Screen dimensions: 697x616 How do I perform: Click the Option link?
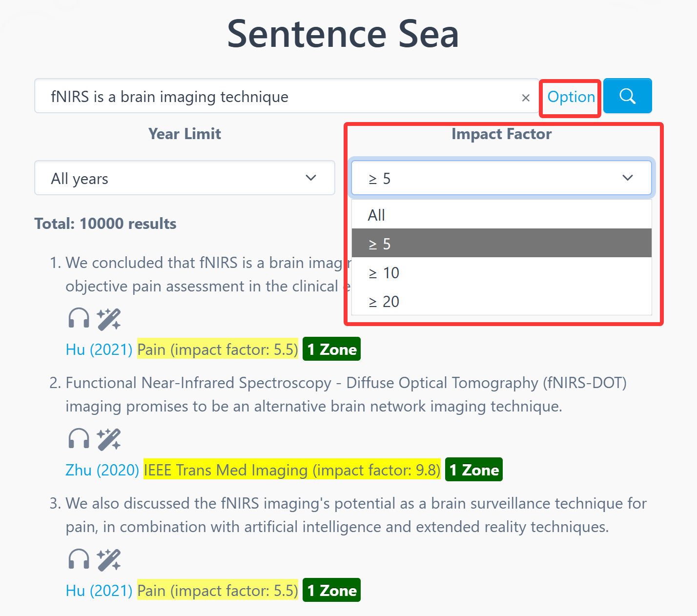coord(571,97)
